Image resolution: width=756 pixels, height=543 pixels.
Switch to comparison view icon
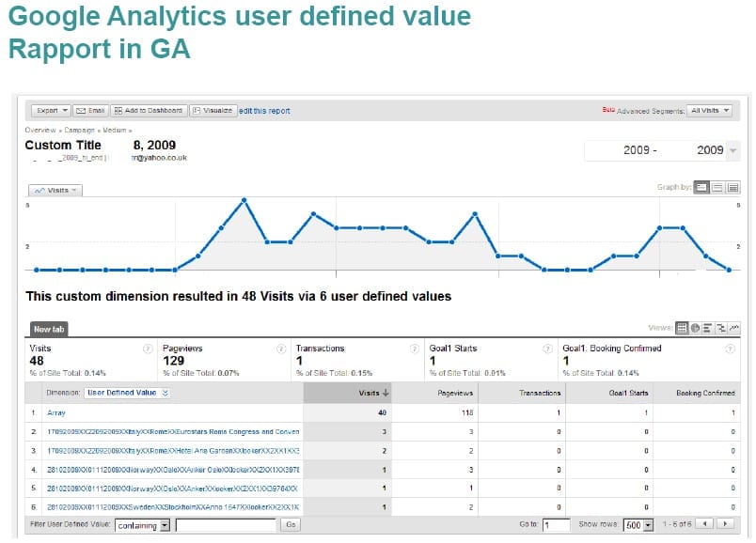point(721,328)
